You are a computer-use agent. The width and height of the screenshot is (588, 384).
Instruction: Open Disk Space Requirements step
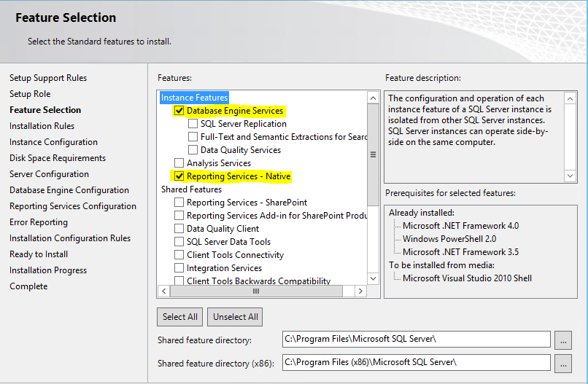coord(58,158)
